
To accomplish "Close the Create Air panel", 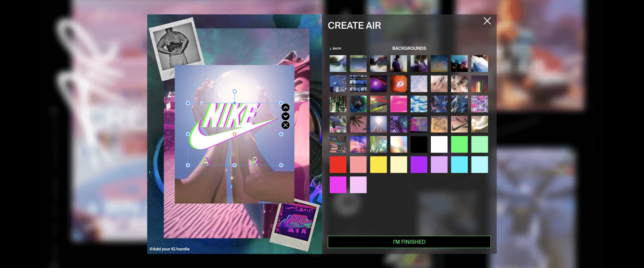I will [x=487, y=21].
